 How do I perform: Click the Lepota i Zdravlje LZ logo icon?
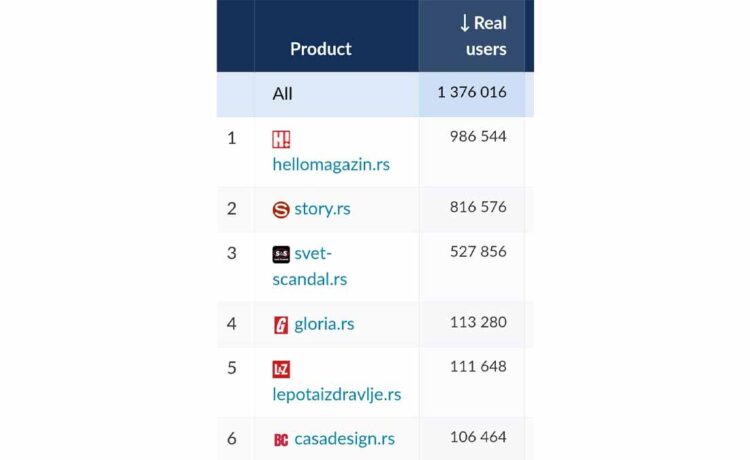(x=281, y=370)
